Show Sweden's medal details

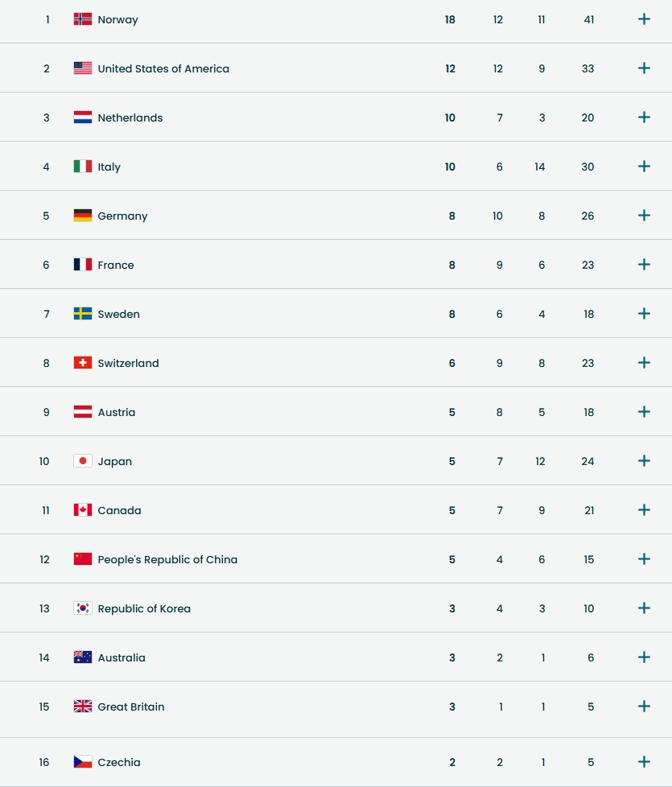tap(644, 314)
